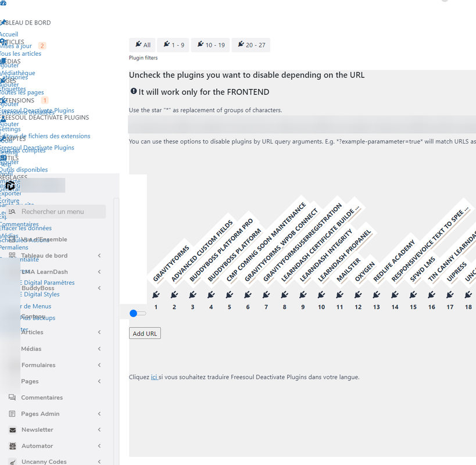Click the plug icon above column 1
Screen dimensions: 476x465
click(156, 295)
